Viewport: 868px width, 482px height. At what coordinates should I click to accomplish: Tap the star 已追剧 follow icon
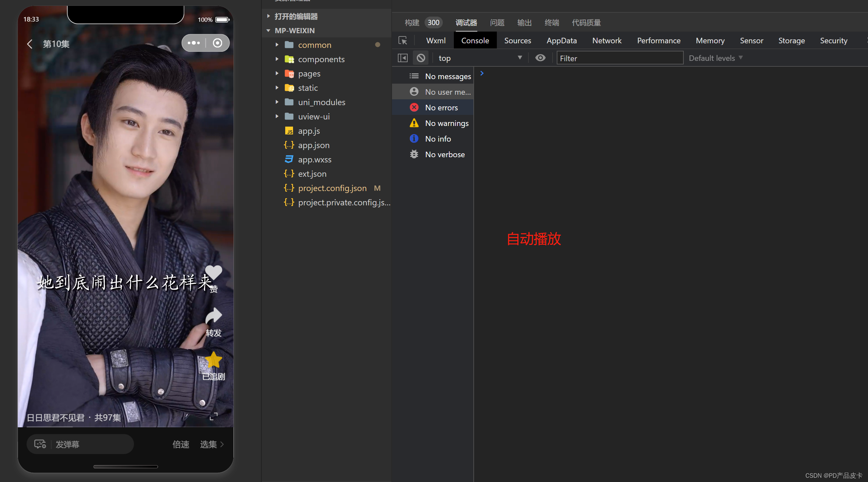(214, 360)
